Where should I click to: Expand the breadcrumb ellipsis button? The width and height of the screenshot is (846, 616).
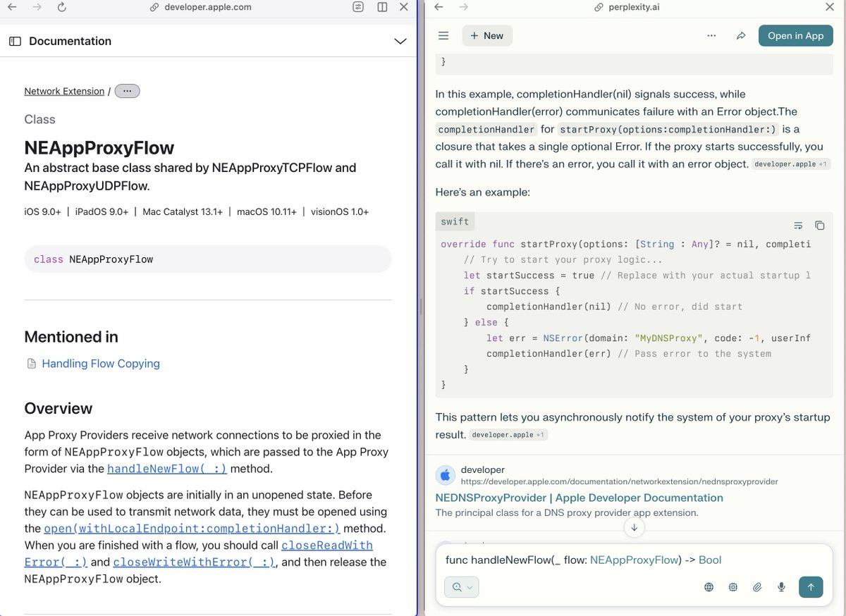pyautogui.click(x=127, y=91)
